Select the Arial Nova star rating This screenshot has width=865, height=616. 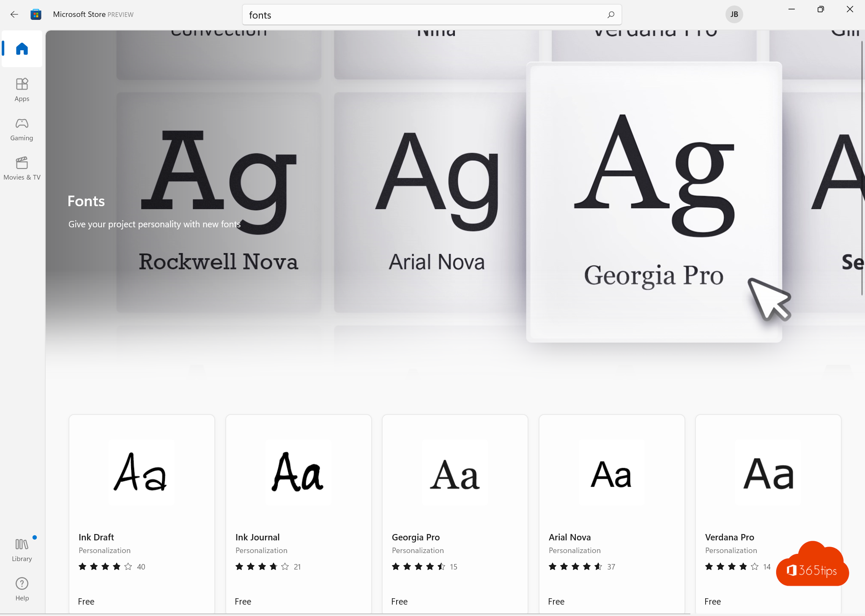(x=574, y=566)
